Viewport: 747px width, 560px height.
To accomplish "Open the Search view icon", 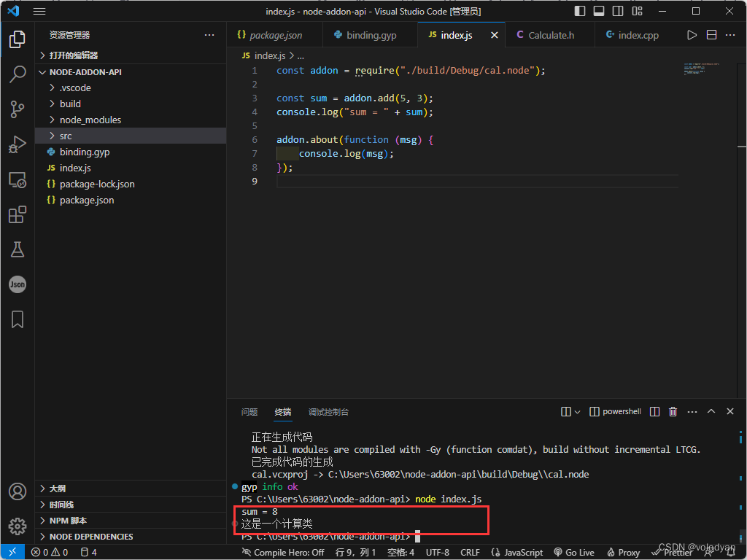I will point(18,74).
